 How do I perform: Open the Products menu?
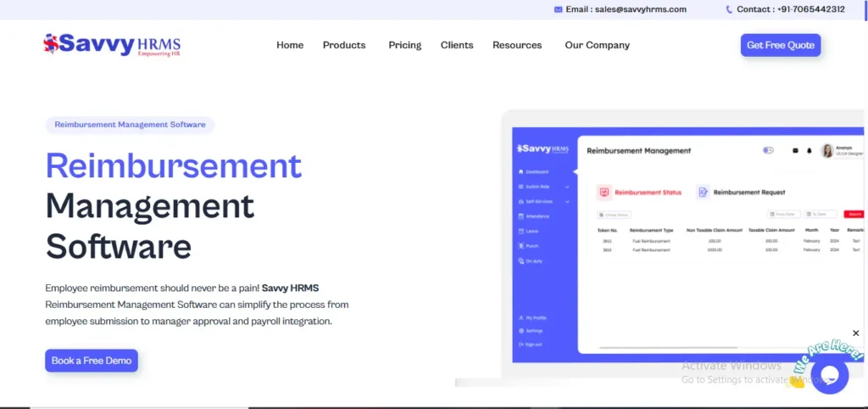click(344, 45)
